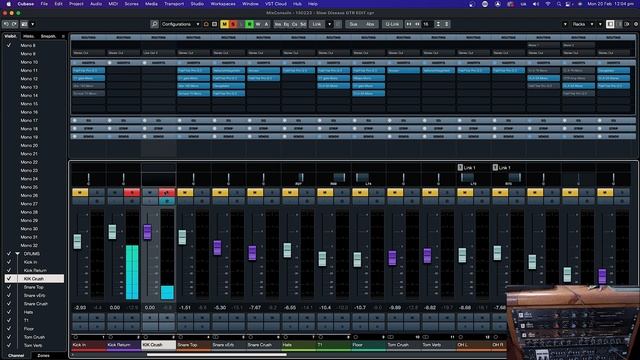Click the Sd bypass sends toolbar button

click(x=303, y=24)
